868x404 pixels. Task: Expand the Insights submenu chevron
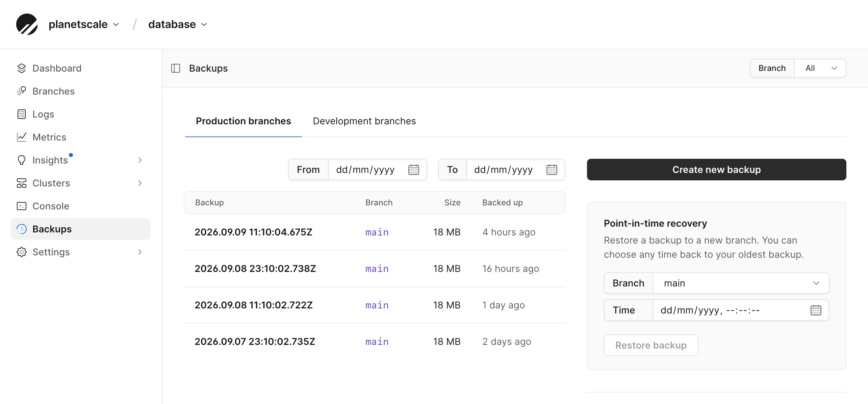(x=140, y=160)
